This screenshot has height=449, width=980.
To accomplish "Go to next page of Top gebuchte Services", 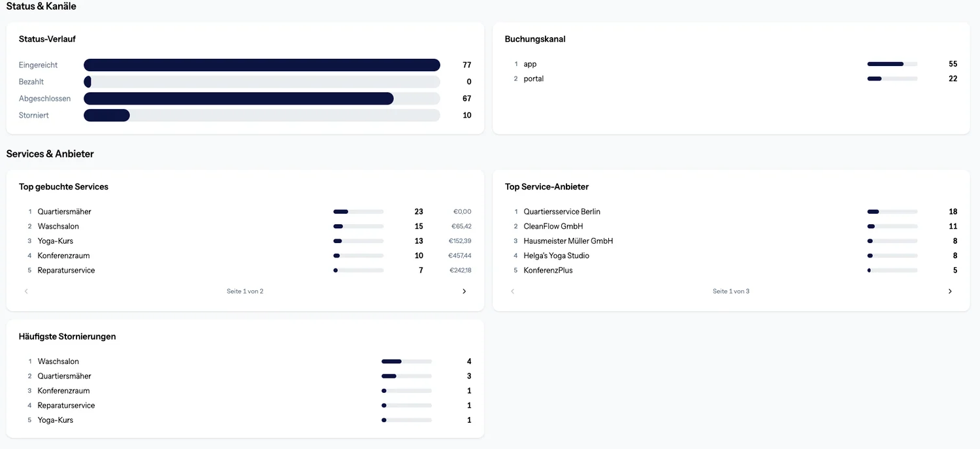I will pyautogui.click(x=465, y=291).
